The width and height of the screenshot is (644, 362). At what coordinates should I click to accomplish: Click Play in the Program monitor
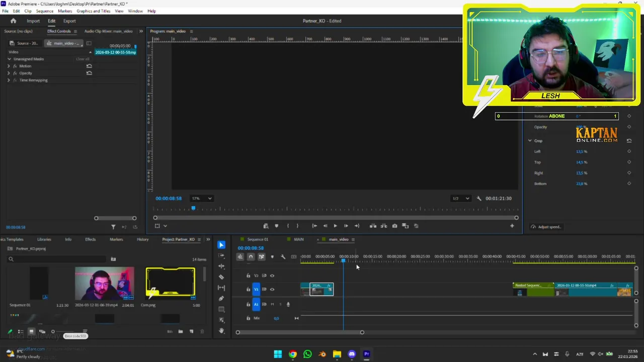(x=335, y=226)
